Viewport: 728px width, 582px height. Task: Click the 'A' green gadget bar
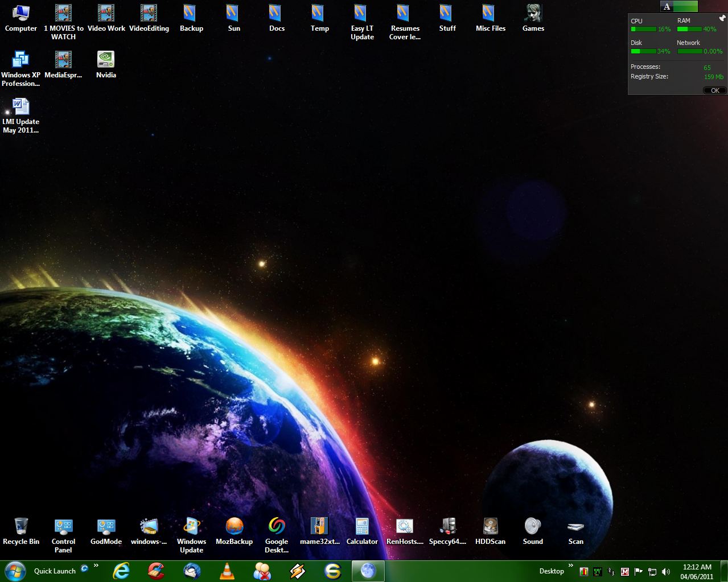pos(679,7)
